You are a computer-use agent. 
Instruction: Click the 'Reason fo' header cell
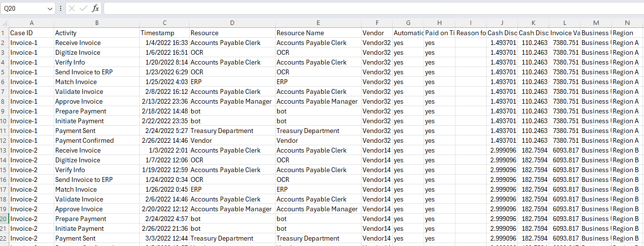(x=471, y=33)
